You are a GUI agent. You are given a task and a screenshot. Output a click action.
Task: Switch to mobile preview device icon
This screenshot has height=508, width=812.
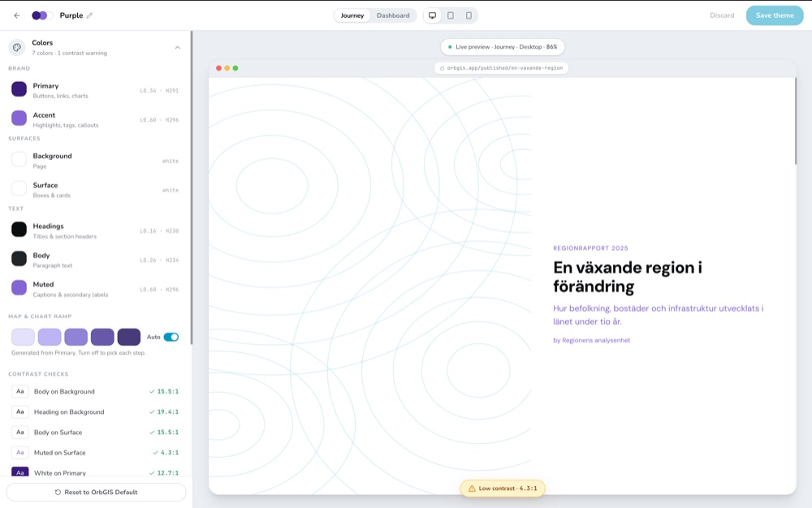coord(469,15)
